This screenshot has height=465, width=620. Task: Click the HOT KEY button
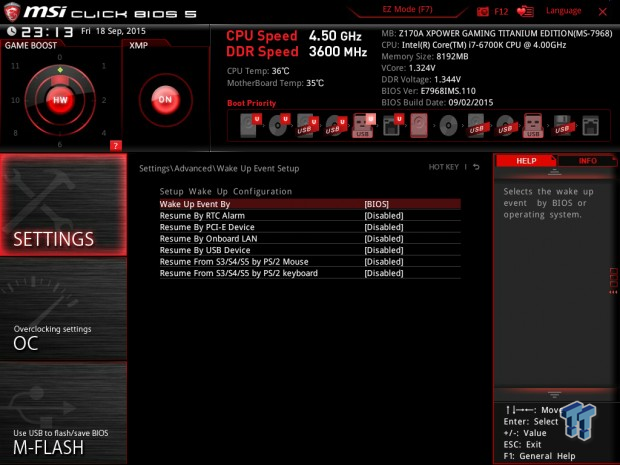[444, 167]
